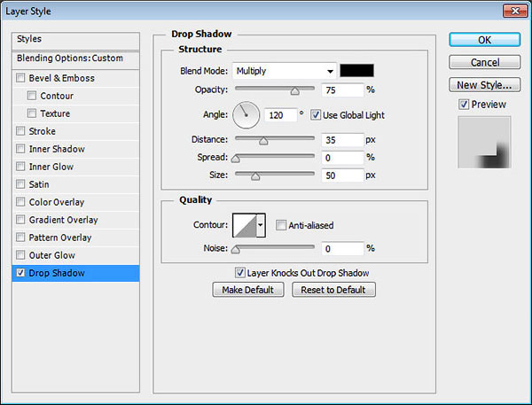Viewport: 532px width, 405px height.
Task: Click the Cancel button
Action: (x=484, y=62)
